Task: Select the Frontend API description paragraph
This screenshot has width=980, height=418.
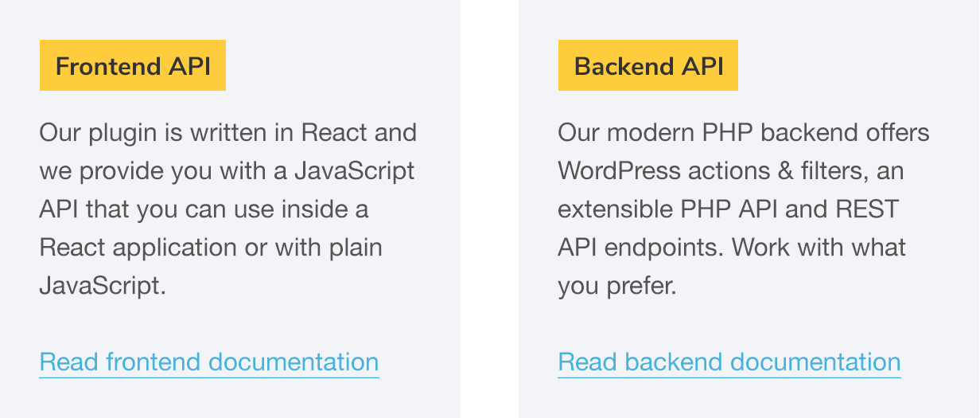Action: click(x=228, y=209)
